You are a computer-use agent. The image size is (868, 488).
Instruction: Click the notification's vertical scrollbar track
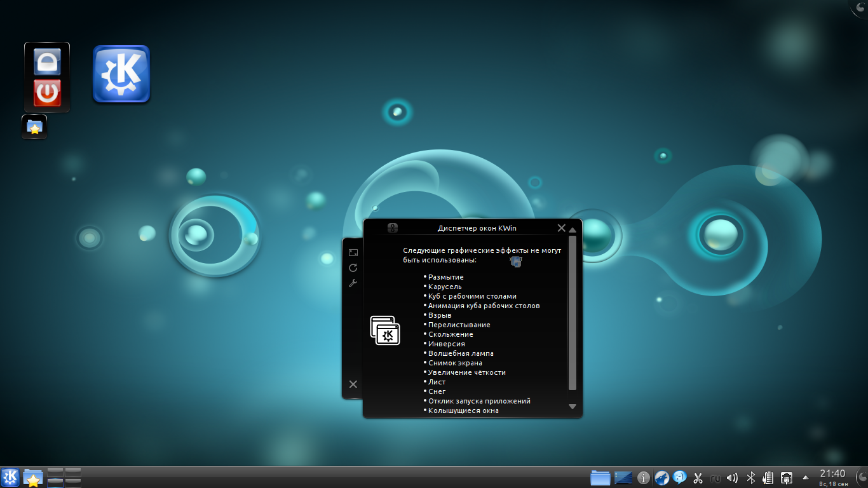(573, 396)
